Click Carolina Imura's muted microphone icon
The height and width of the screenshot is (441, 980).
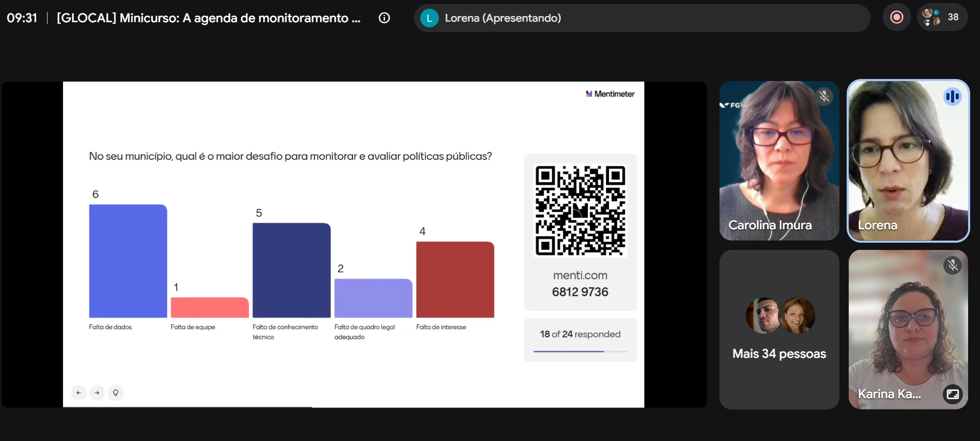pos(824,97)
